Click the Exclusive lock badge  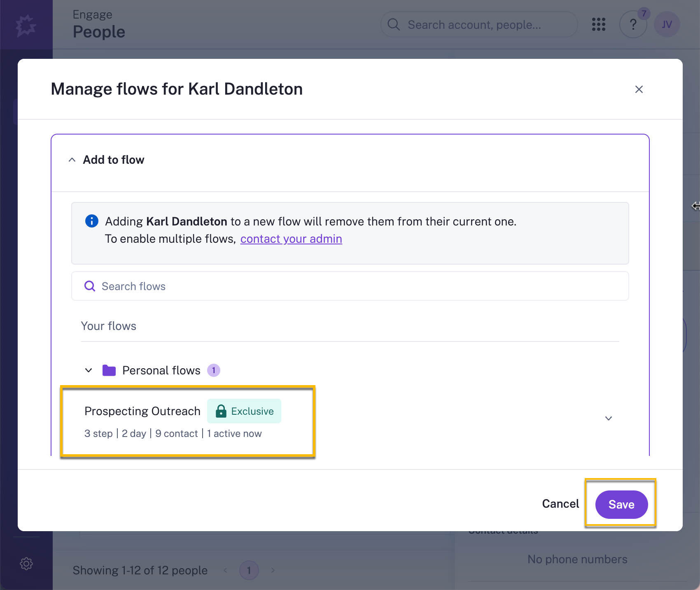pos(244,411)
